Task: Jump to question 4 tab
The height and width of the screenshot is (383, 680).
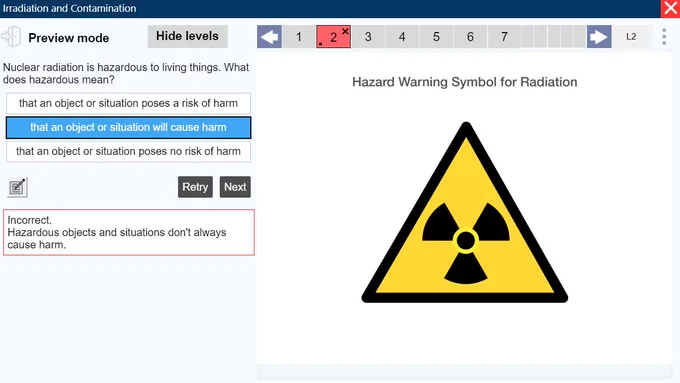Action: click(x=402, y=37)
